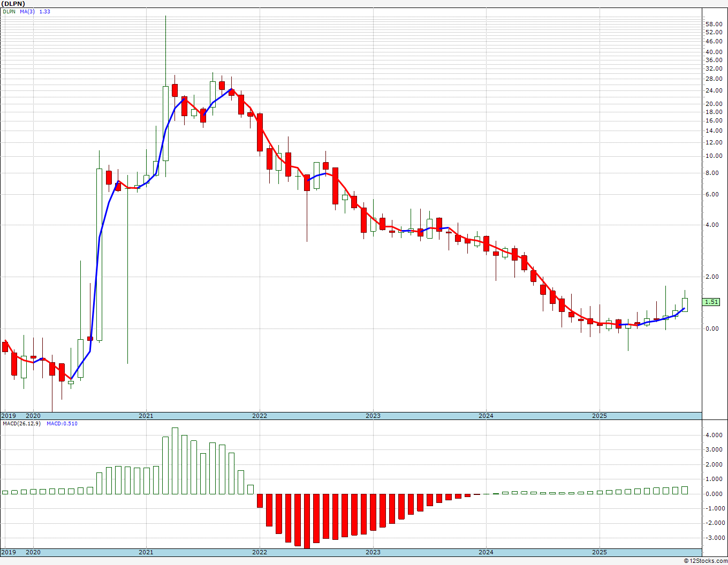Viewport: 728px width, 565px height.
Task: Select the 2.000 MACD axis label
Action: (x=714, y=465)
